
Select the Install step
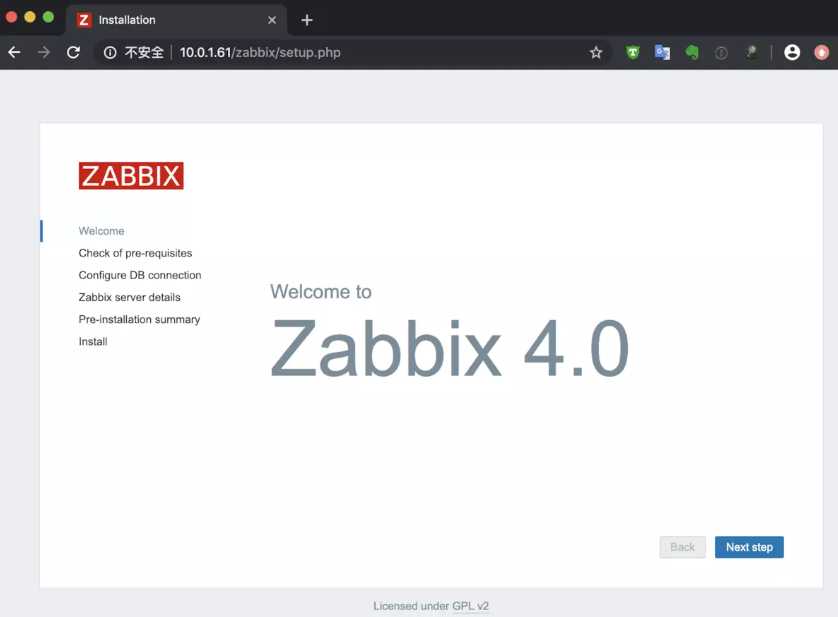(93, 341)
